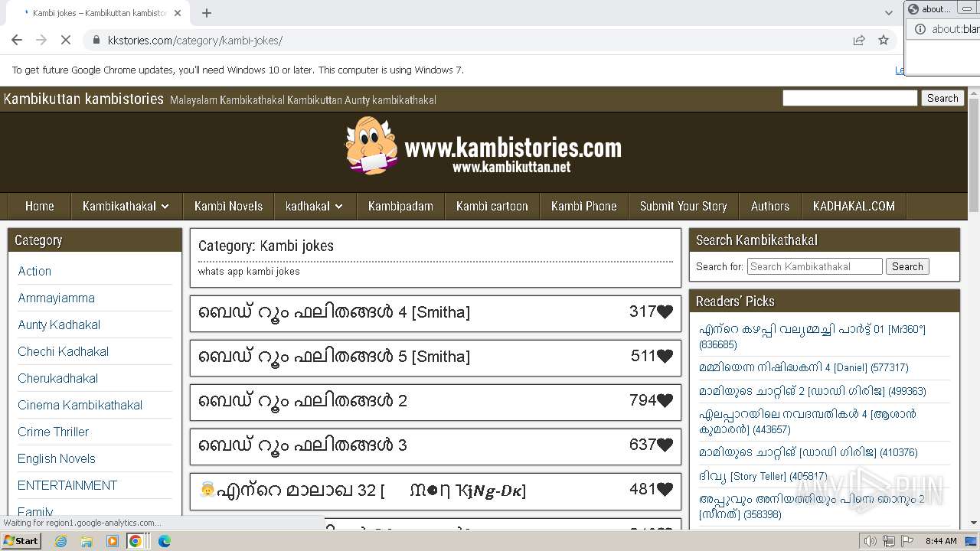Click the top header search text field
Screen dimensions: 980x551
tap(850, 98)
